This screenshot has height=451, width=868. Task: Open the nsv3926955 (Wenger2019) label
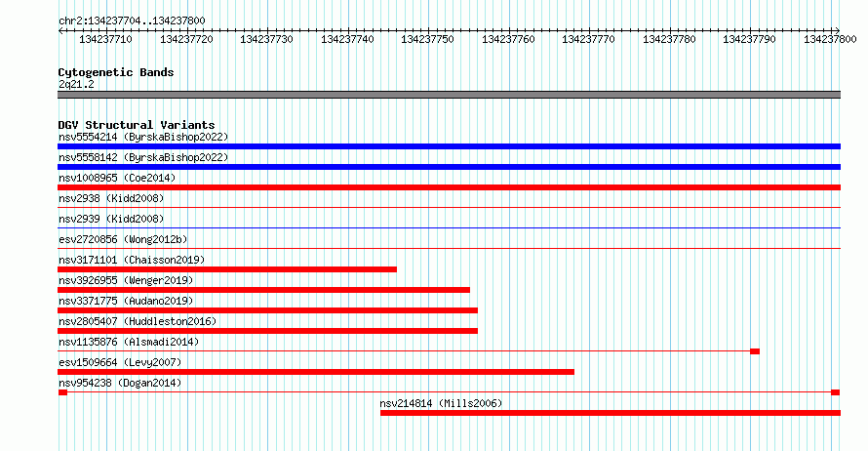click(126, 280)
